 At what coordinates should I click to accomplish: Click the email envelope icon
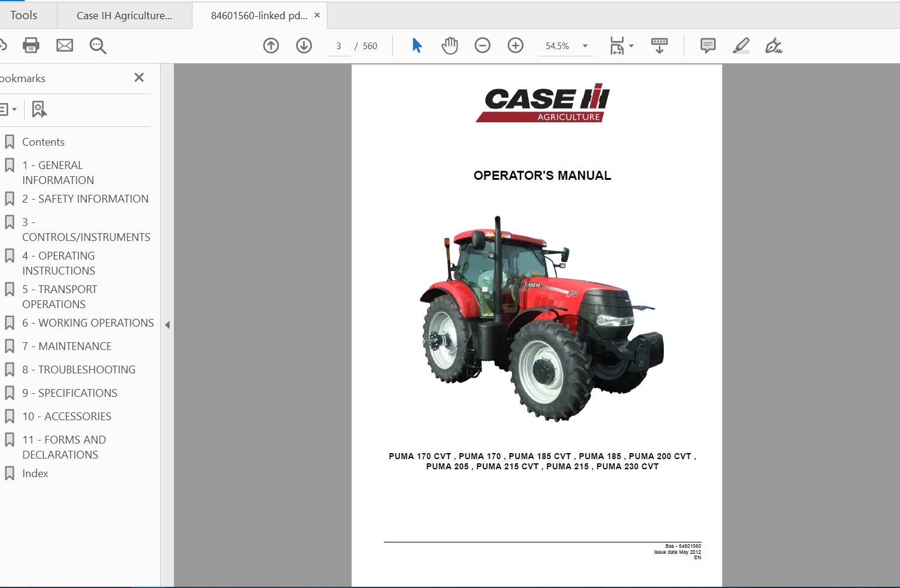[65, 46]
